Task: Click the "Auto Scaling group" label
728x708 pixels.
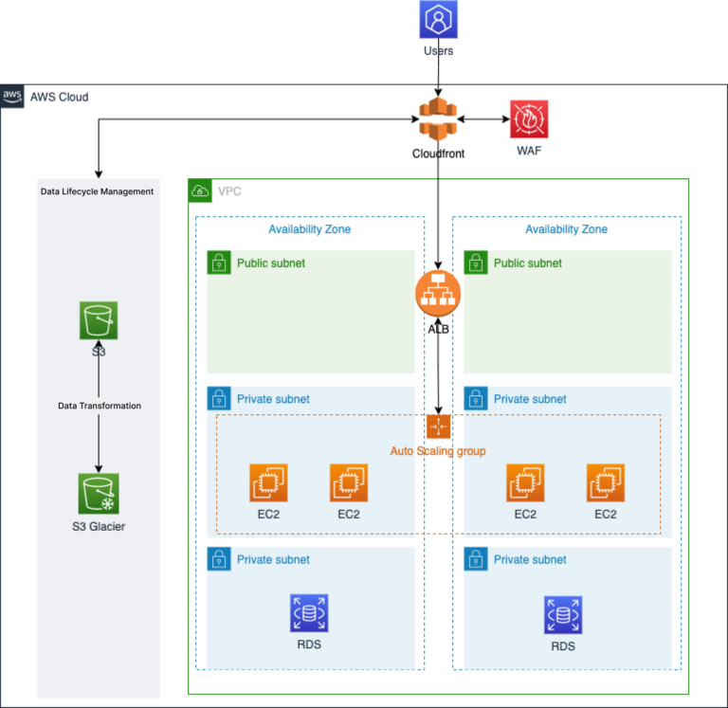Action: click(438, 451)
